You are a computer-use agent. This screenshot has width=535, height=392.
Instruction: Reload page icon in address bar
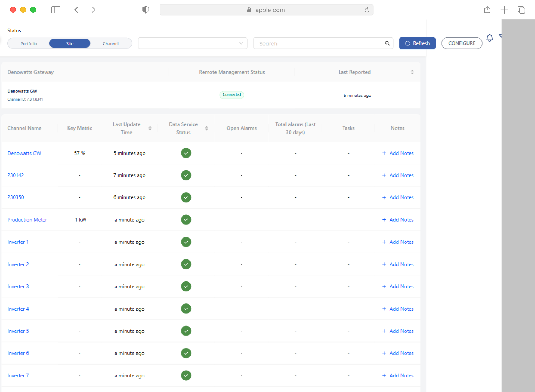click(x=367, y=10)
